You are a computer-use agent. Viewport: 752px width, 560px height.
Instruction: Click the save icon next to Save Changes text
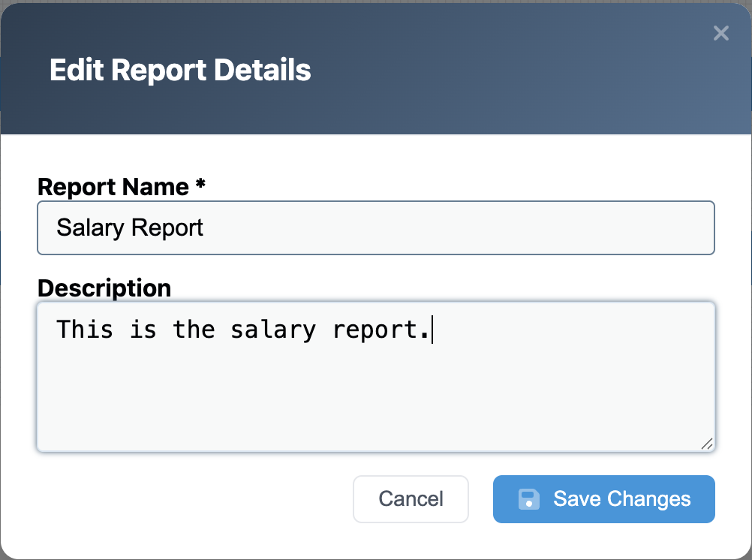tap(529, 498)
